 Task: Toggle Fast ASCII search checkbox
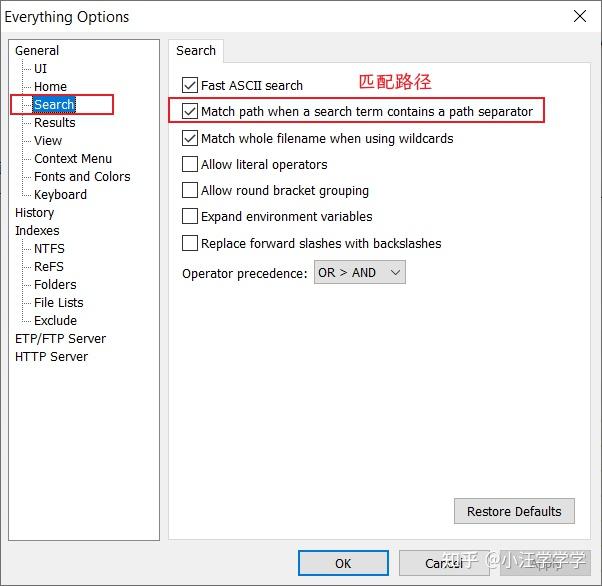click(190, 85)
